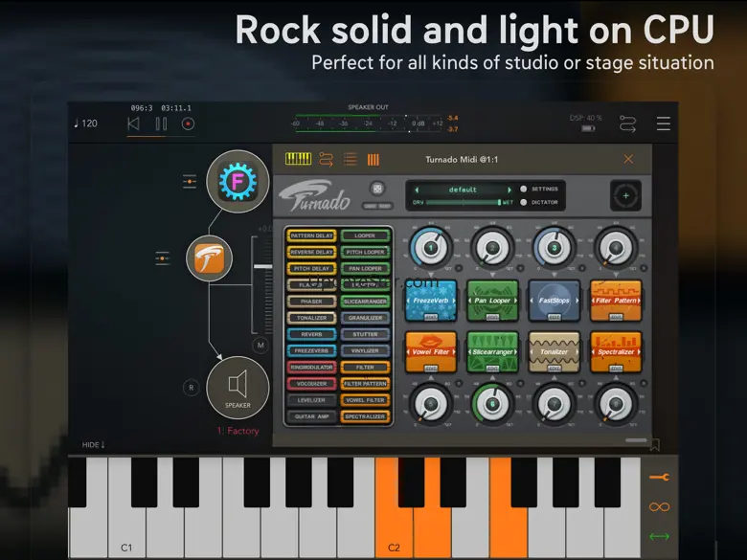
Task: Click the FreezeVerb effect slot
Action: click(x=431, y=301)
